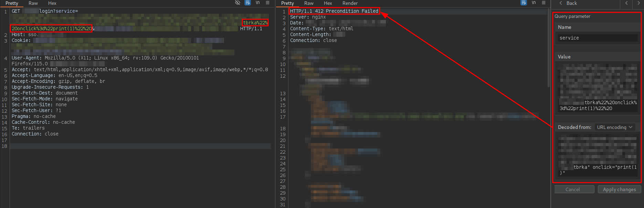644x208 pixels.
Task: Open the response editor hamburger menu
Action: point(543,3)
